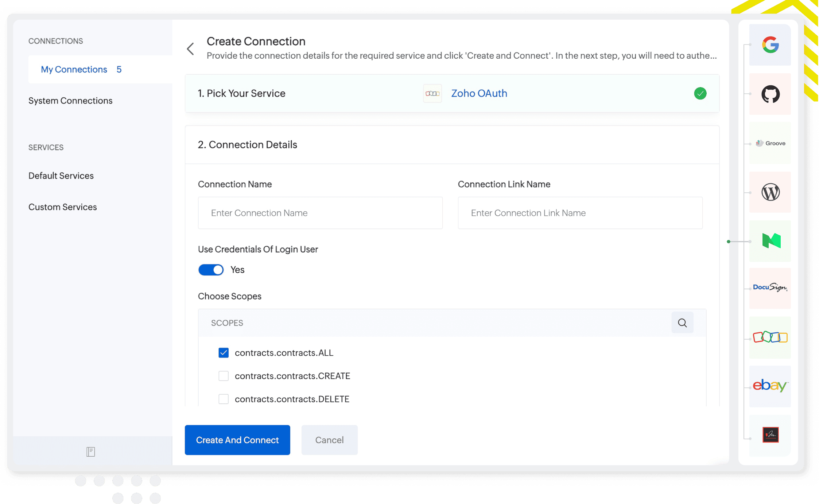Open the WordPress service icon

click(x=770, y=192)
